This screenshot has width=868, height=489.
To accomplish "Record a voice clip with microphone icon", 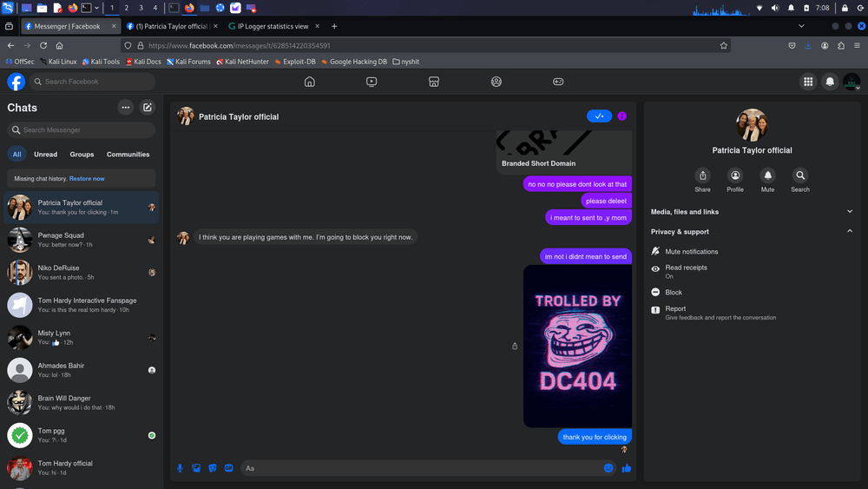I will [180, 468].
